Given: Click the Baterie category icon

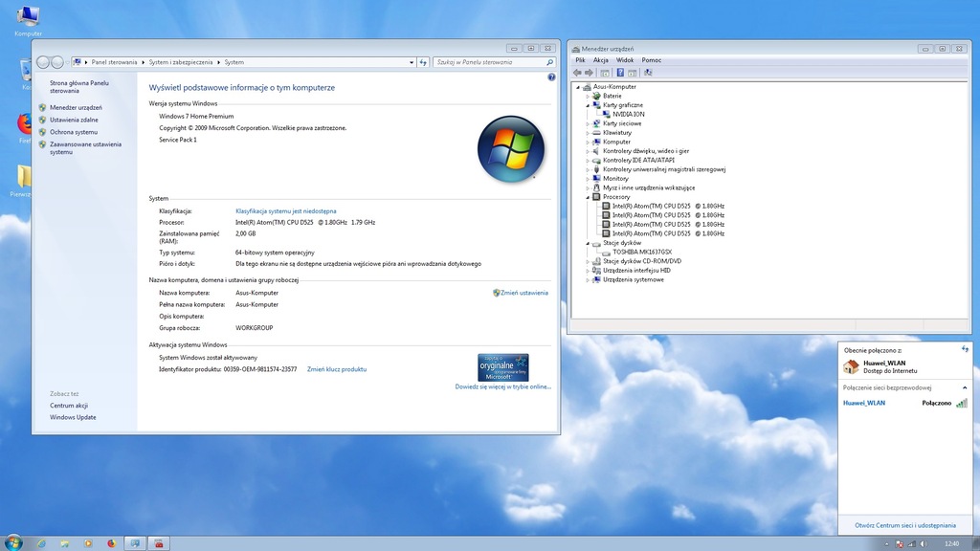Looking at the screenshot, I should point(597,97).
